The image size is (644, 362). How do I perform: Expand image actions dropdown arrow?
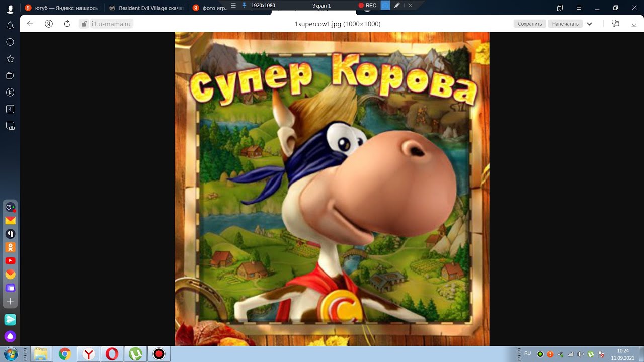point(589,24)
